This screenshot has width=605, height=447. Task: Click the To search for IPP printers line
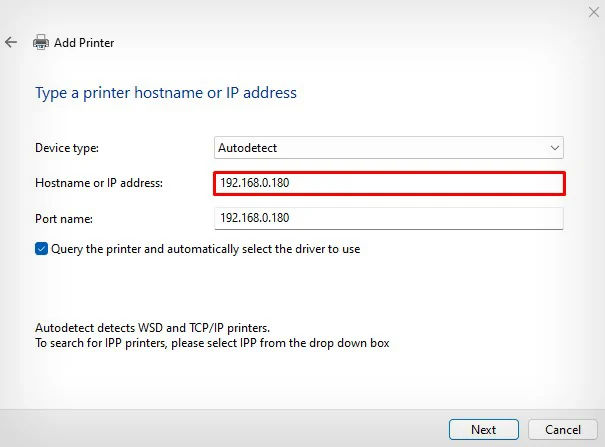click(x=212, y=343)
